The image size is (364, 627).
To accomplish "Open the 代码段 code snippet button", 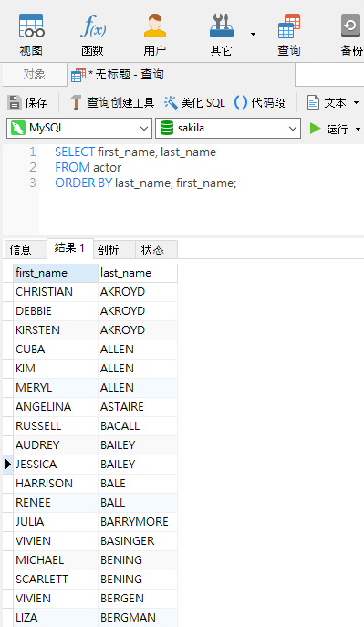I will point(259,103).
